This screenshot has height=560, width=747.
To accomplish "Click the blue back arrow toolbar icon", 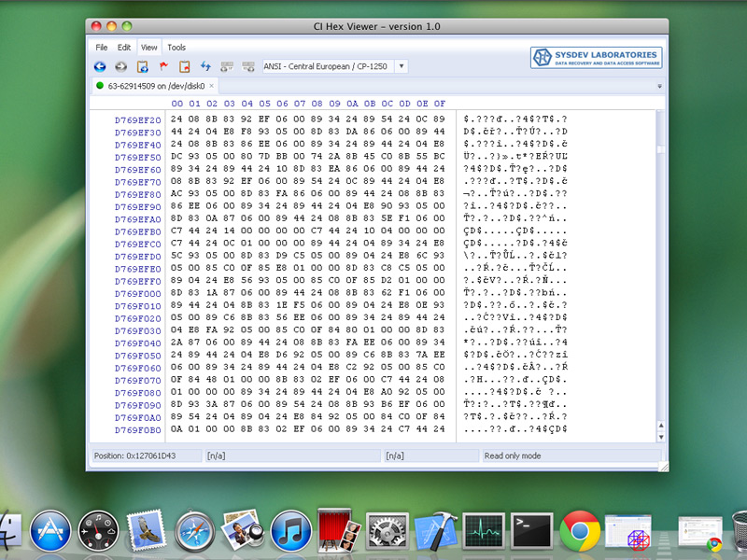I will point(100,66).
